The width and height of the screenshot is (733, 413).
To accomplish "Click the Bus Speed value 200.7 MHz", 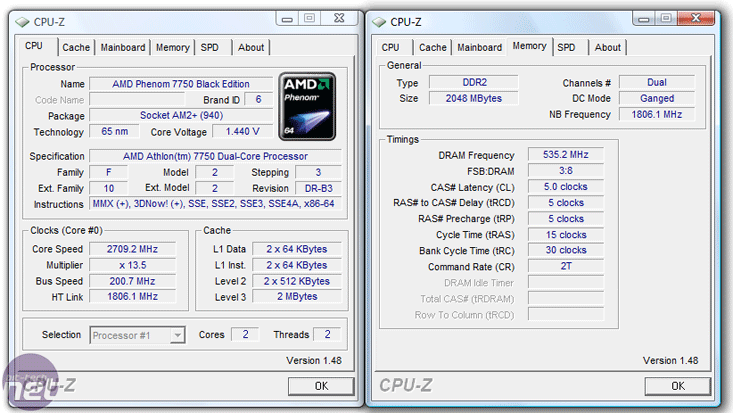I will click(132, 281).
